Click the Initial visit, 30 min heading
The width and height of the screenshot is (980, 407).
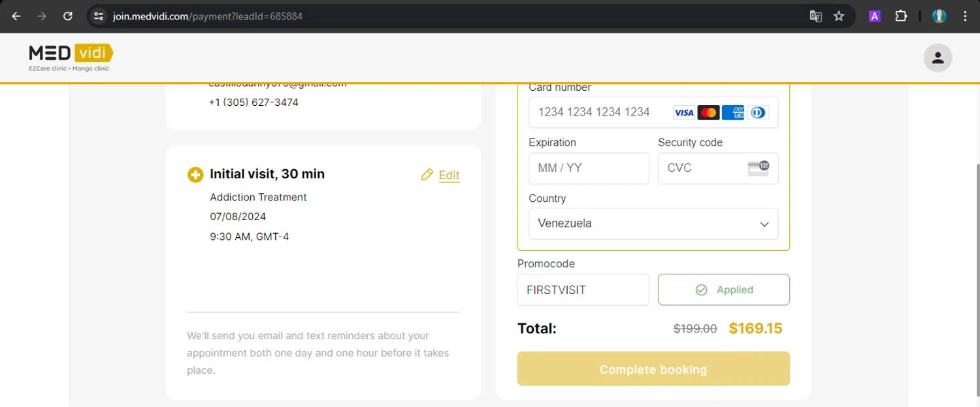tap(267, 174)
